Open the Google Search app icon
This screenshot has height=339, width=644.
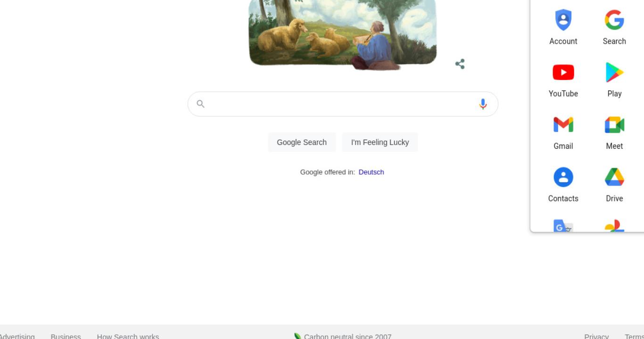coord(614,20)
